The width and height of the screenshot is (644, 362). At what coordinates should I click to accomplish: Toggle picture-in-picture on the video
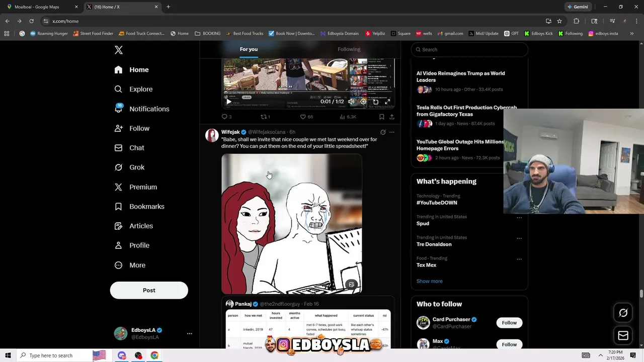click(x=375, y=102)
